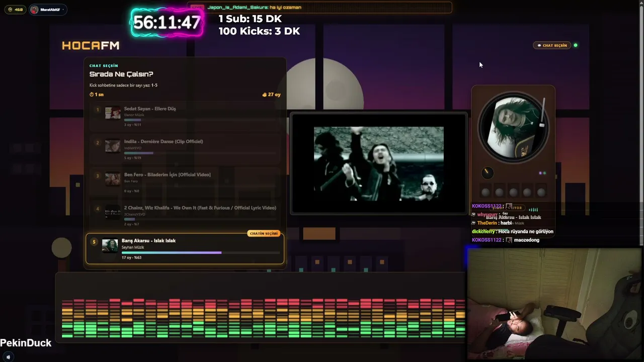Click the thumbs-up icon beside 27 oy

click(265, 95)
